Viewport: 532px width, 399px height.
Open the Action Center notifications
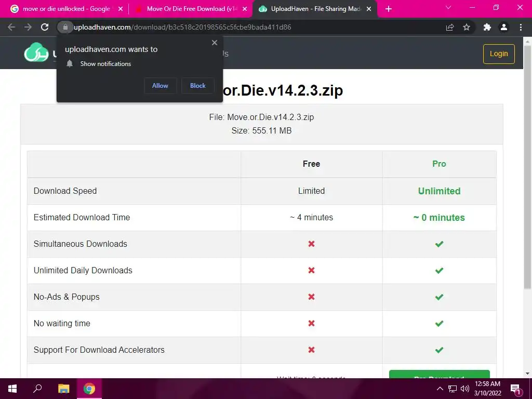click(516, 389)
